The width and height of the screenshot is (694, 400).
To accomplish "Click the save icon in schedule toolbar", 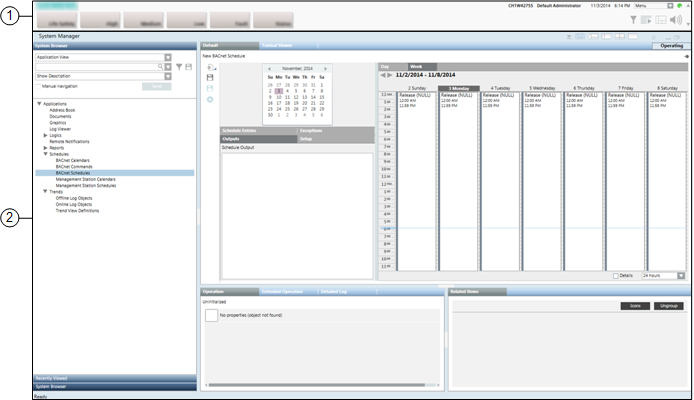I will click(210, 78).
